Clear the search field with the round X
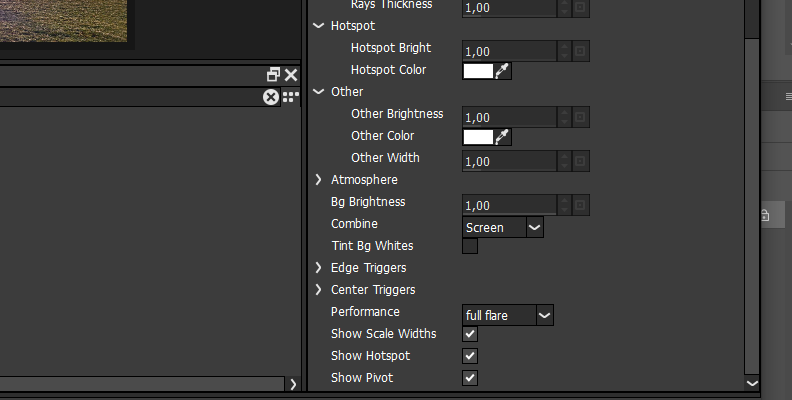The image size is (792, 400). [x=271, y=97]
